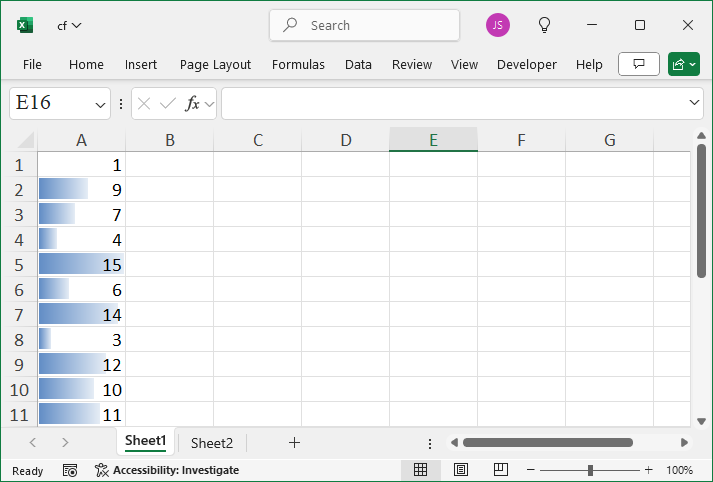Click the vertical scrollbar down arrow

tap(701, 422)
